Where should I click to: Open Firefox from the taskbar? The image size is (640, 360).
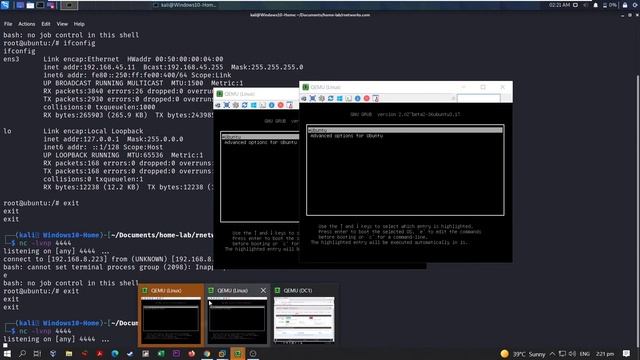[191, 353]
